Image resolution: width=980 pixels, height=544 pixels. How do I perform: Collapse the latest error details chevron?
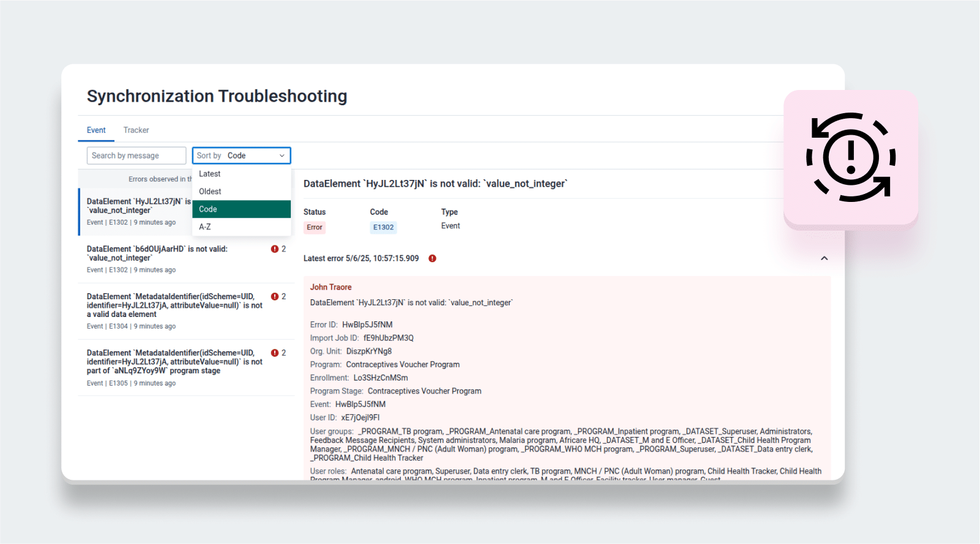point(824,258)
